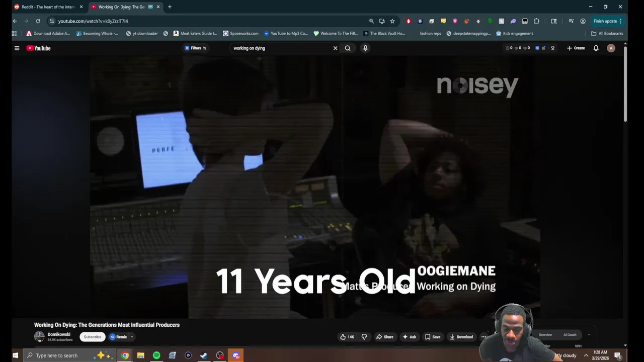The image size is (644, 362).
Task: Click the trophy icon in YouTube header
Action: click(552, 48)
